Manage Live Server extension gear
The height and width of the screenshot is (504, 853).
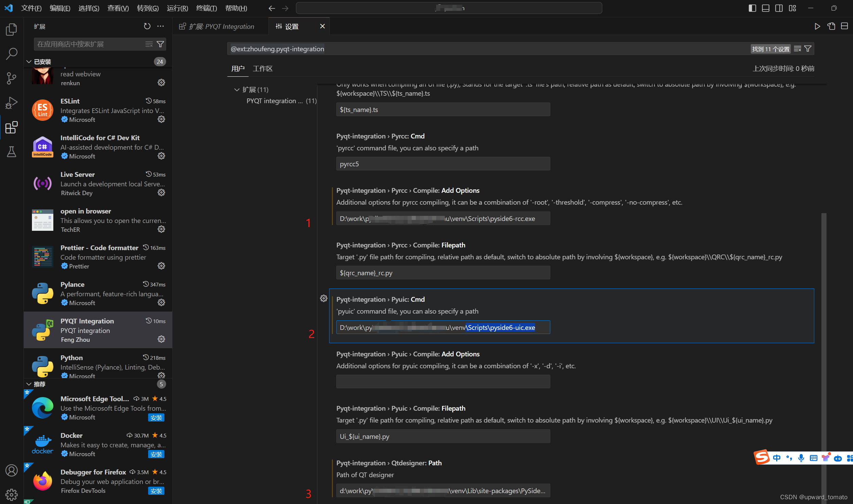[x=161, y=192]
